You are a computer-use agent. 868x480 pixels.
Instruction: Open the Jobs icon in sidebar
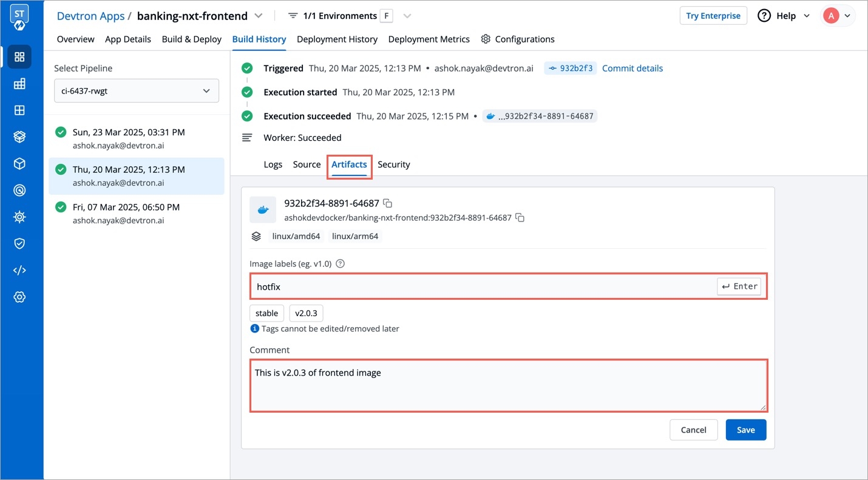pyautogui.click(x=19, y=84)
